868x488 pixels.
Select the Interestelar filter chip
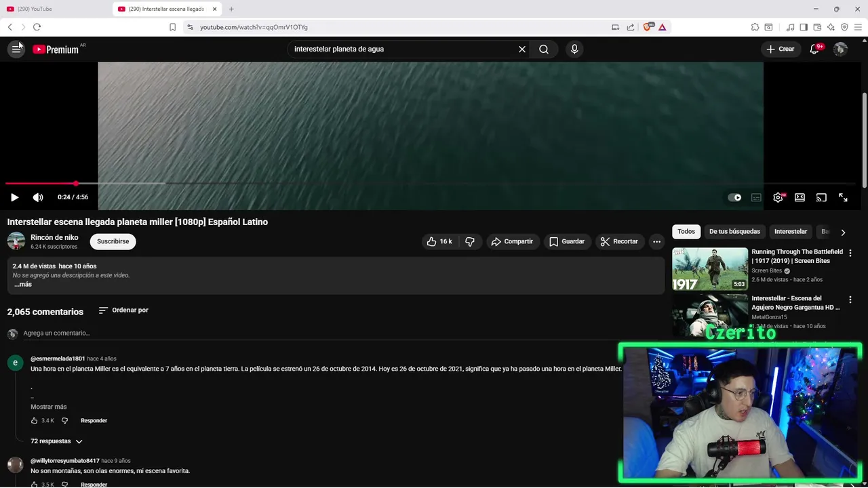(x=791, y=232)
